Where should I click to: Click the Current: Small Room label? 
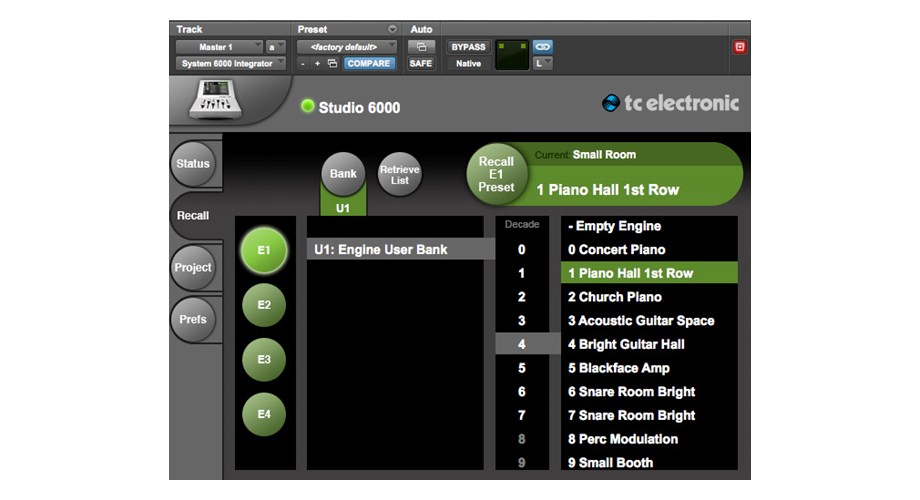(585, 155)
